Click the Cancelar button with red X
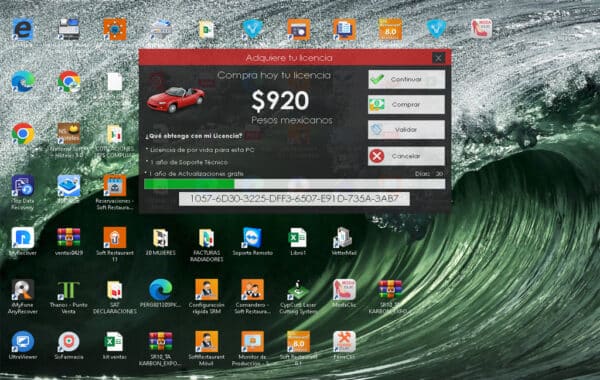This screenshot has height=380, width=600. click(406, 156)
